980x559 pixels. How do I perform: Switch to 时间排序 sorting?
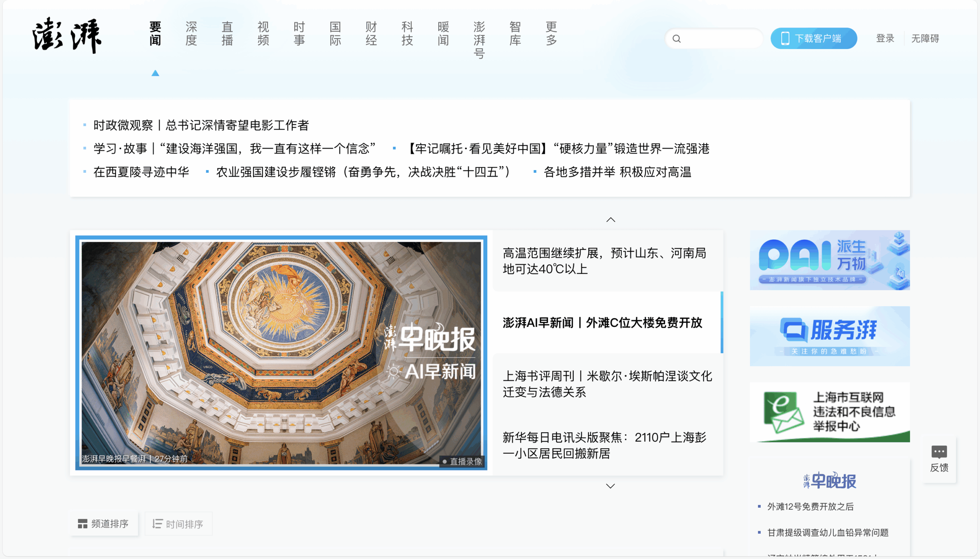pos(178,524)
